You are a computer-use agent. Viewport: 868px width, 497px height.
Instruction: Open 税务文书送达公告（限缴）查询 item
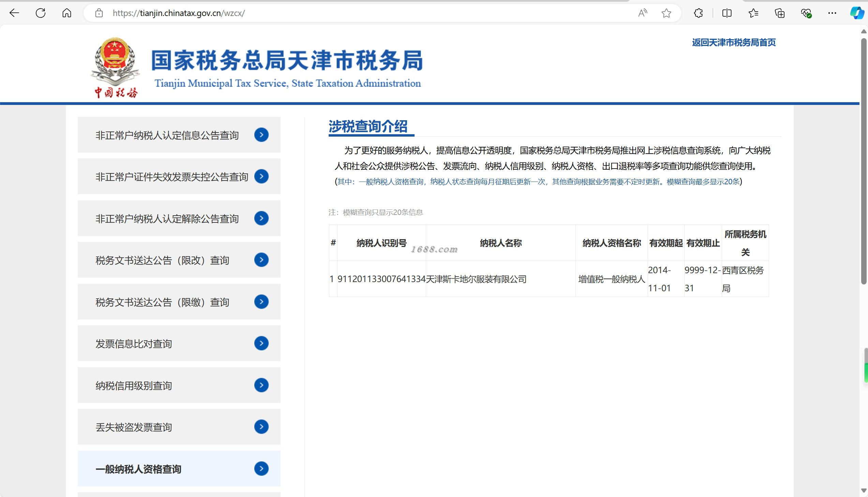(162, 302)
